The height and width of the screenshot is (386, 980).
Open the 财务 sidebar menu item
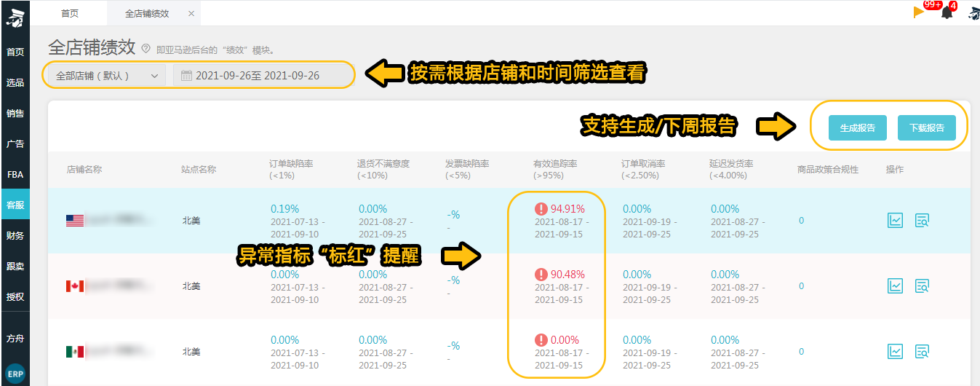pos(15,235)
